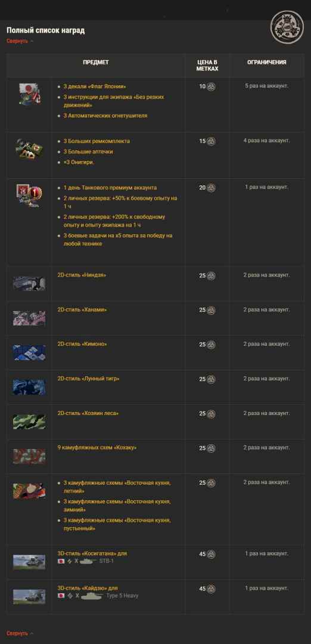Click the Japan flag icon beside Type 5 Heavy
311x644 pixels.
coord(61,596)
